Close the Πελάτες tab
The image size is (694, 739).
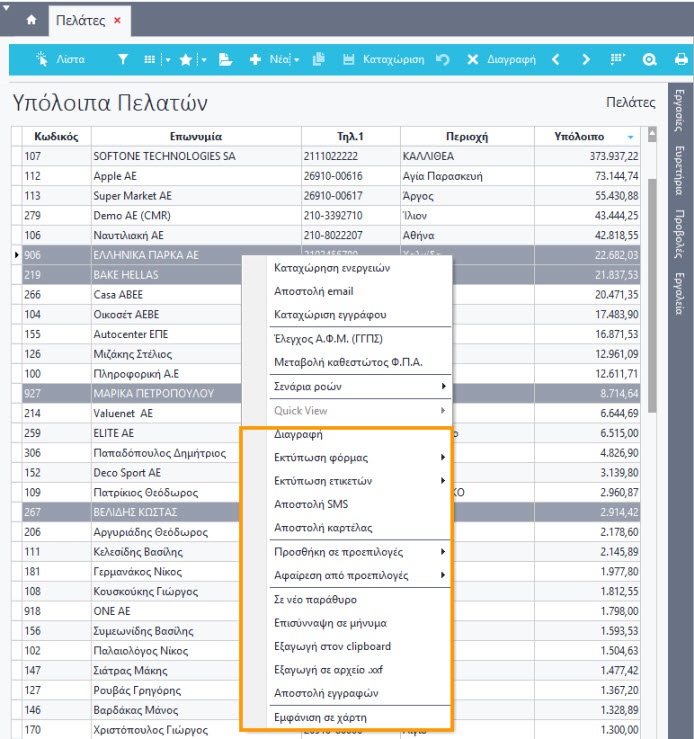tap(117, 20)
